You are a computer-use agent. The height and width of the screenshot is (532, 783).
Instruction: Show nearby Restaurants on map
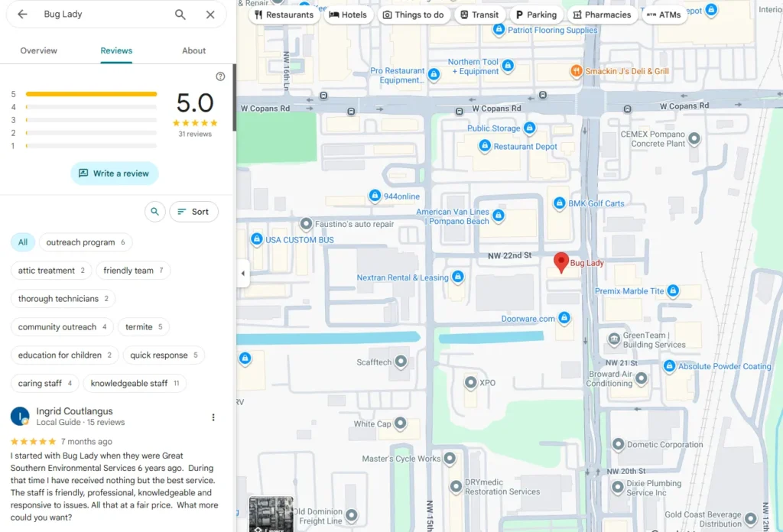284,15
